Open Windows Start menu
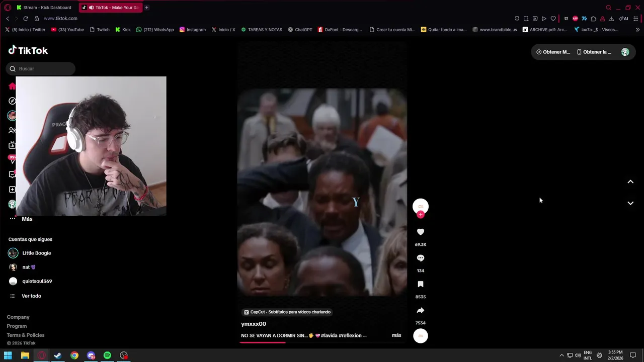 pos(8,355)
